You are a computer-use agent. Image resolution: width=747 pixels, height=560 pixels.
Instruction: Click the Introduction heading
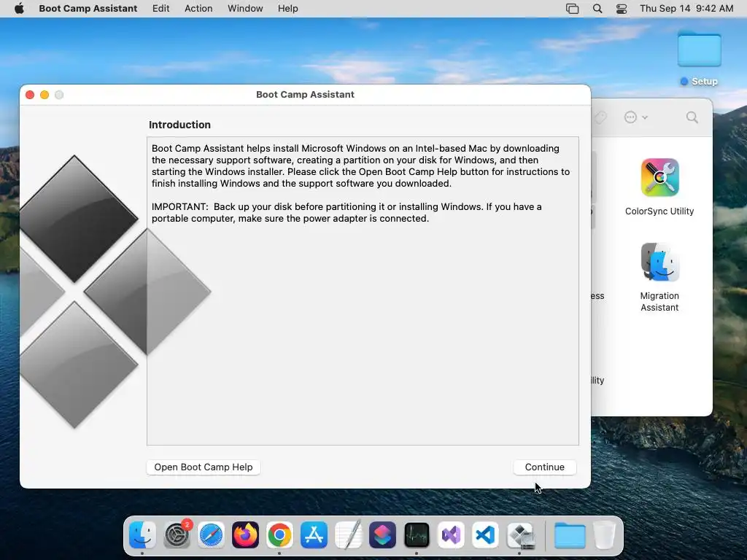[179, 125]
